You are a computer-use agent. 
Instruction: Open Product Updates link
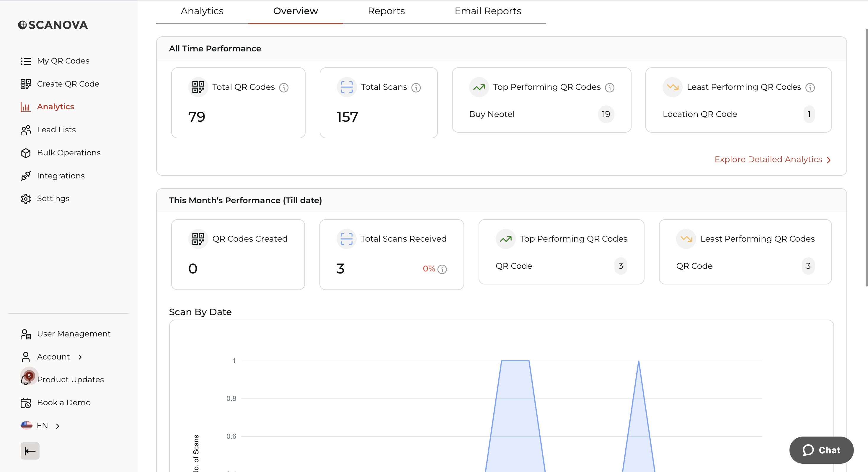pos(71,380)
